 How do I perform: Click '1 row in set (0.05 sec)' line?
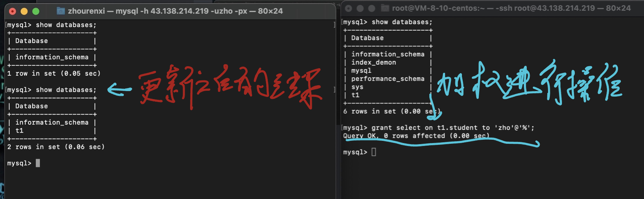point(54,74)
